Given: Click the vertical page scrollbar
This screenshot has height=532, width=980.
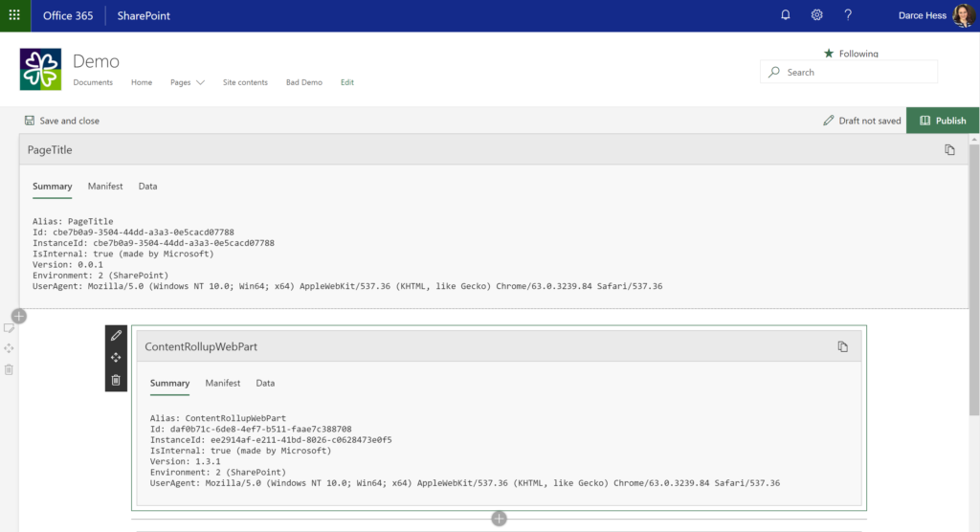Looking at the screenshot, I should click(973, 278).
